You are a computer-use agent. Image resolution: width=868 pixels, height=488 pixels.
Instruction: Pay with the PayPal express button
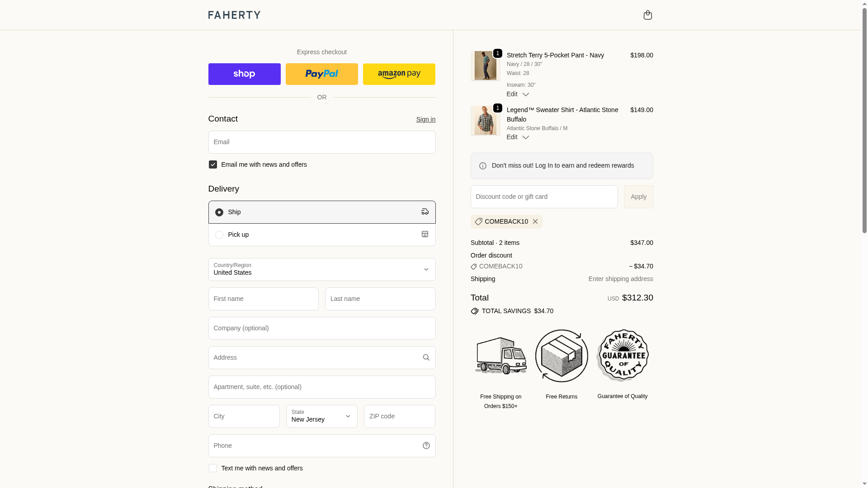[321, 74]
